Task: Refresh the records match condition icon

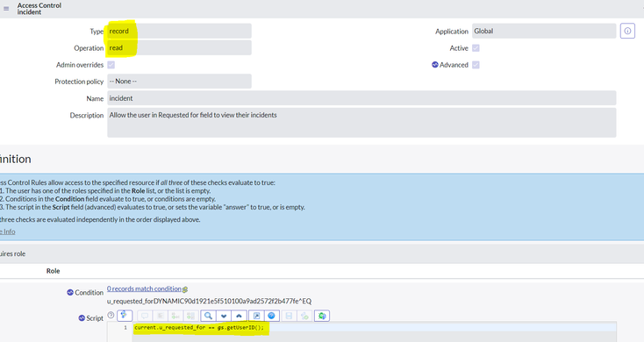Action: pyautogui.click(x=185, y=289)
